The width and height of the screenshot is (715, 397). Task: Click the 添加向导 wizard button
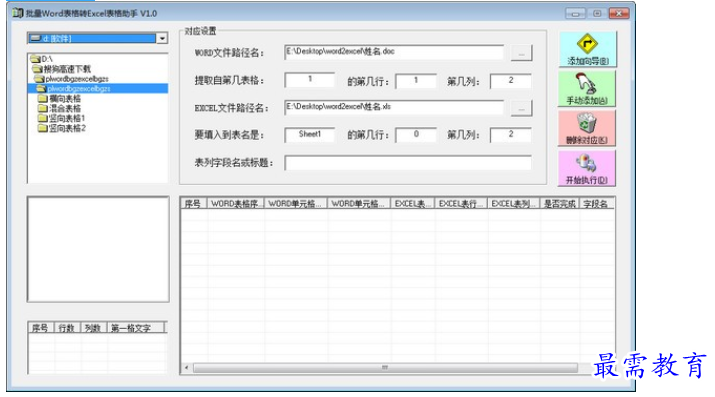click(x=587, y=49)
